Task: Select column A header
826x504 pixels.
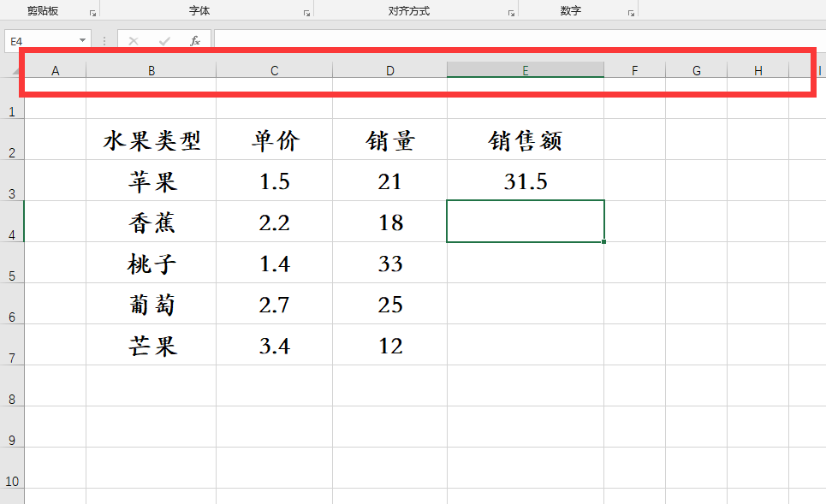Action: [x=56, y=70]
